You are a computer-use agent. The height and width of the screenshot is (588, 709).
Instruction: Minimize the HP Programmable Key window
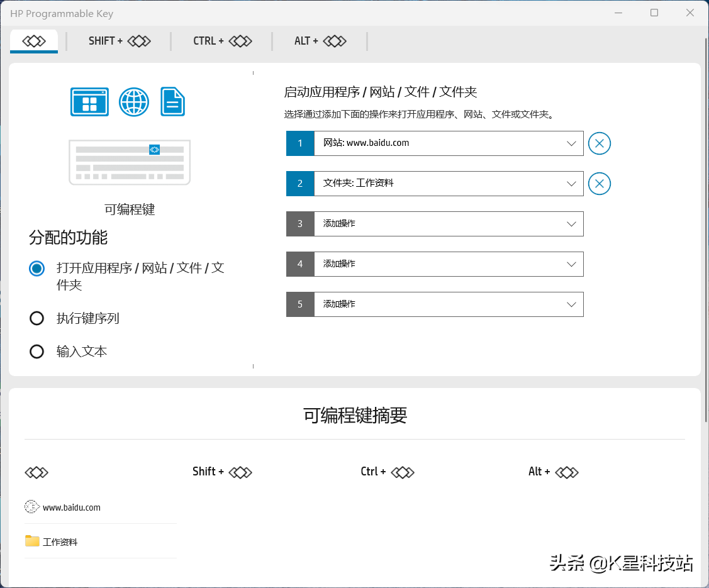[618, 13]
